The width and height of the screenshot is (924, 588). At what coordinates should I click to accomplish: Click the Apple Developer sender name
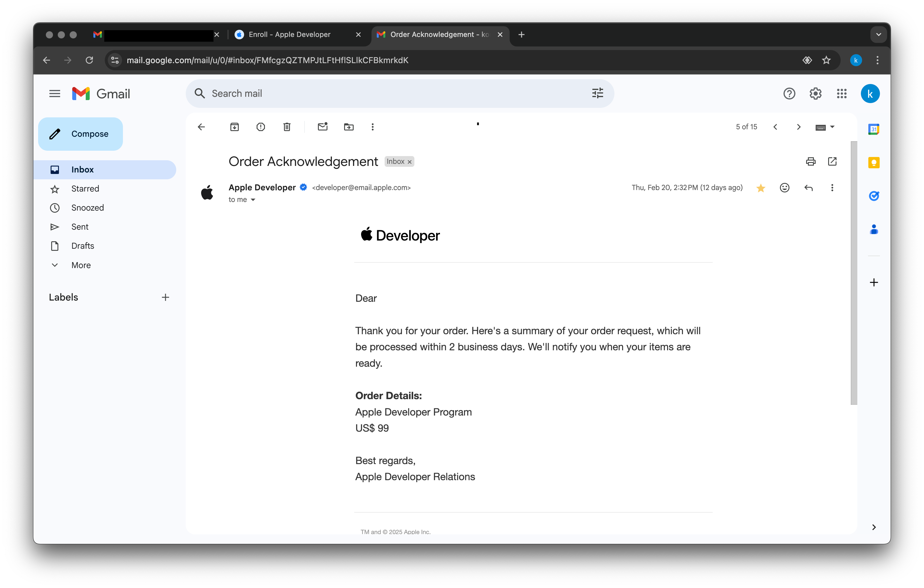pos(262,187)
